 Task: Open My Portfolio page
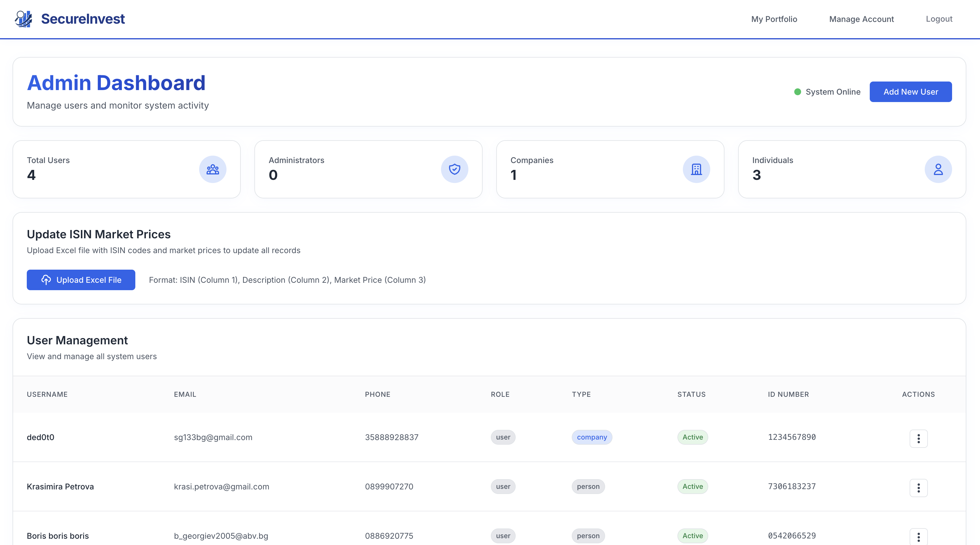774,19
